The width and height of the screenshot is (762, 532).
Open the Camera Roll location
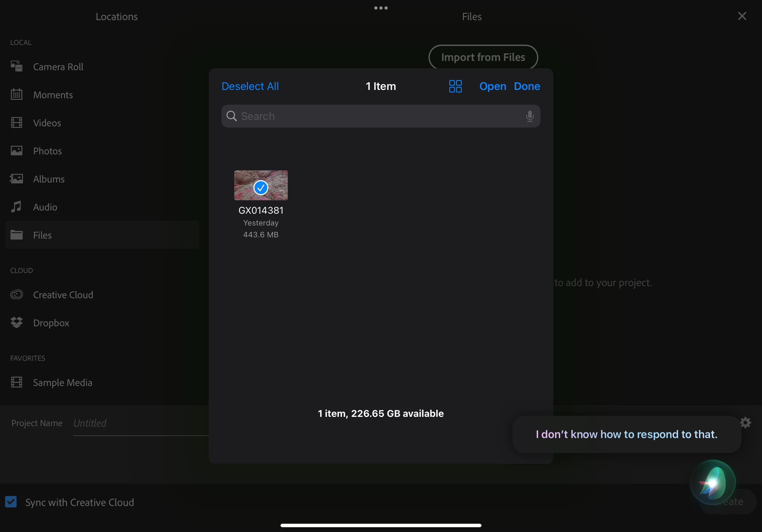(58, 67)
